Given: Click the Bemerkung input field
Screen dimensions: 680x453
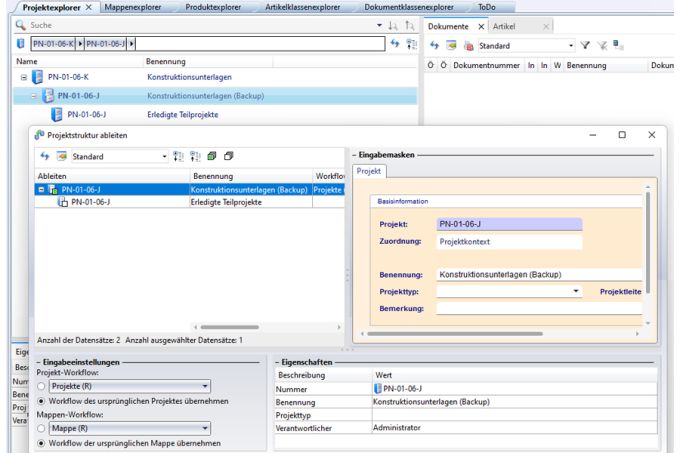Looking at the screenshot, I should coord(539,308).
